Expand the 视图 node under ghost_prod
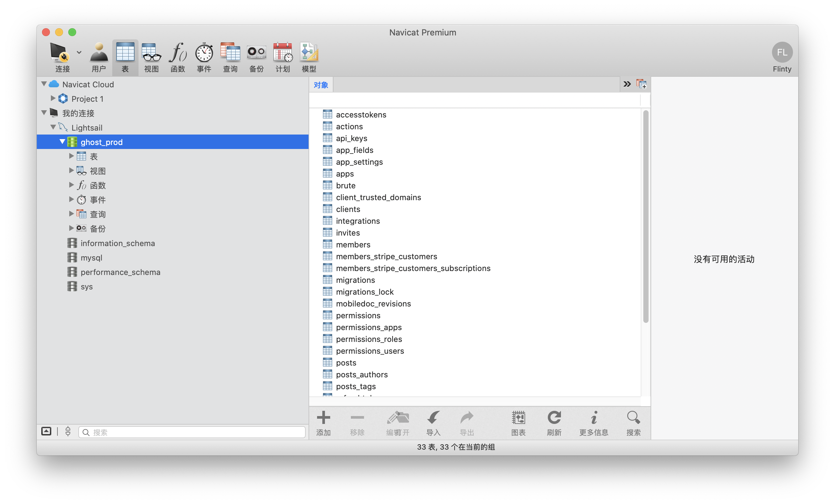This screenshot has height=504, width=835. tap(71, 170)
